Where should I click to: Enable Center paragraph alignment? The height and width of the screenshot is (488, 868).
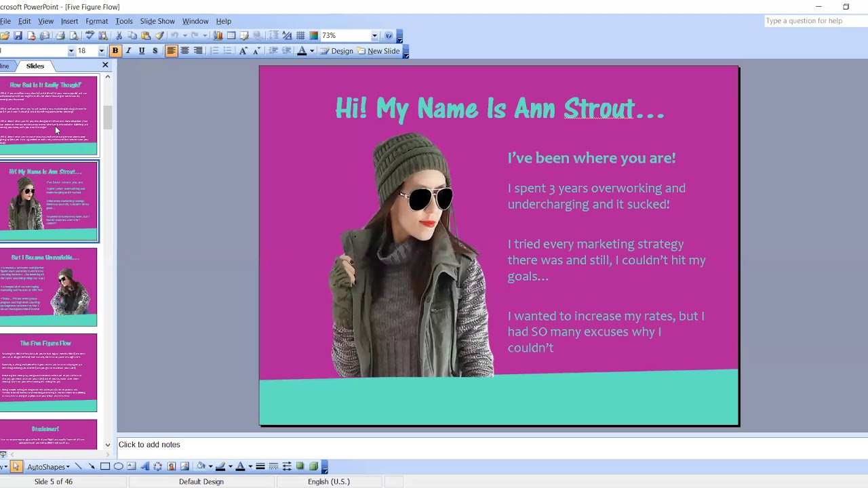[184, 51]
